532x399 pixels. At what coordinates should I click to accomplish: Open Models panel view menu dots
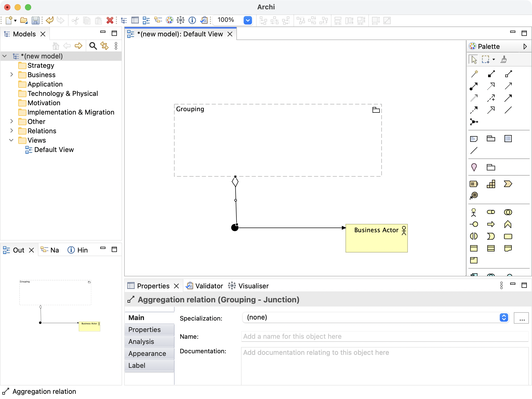(116, 46)
